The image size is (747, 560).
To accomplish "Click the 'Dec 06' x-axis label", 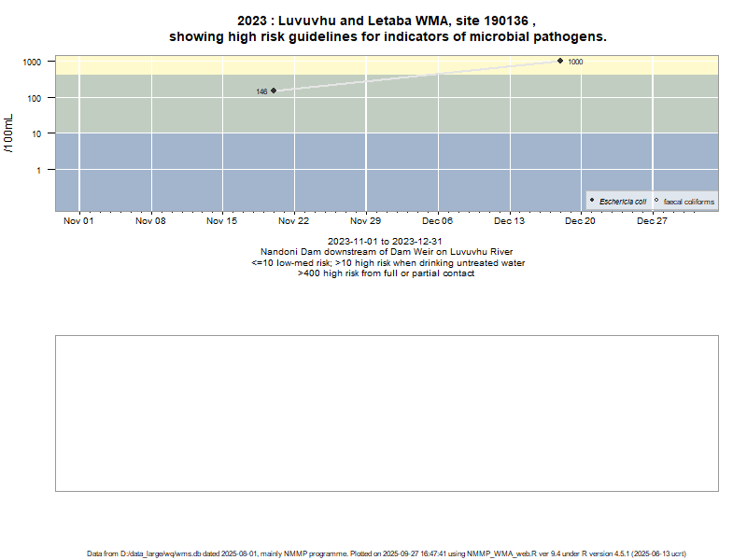I will tap(437, 221).
